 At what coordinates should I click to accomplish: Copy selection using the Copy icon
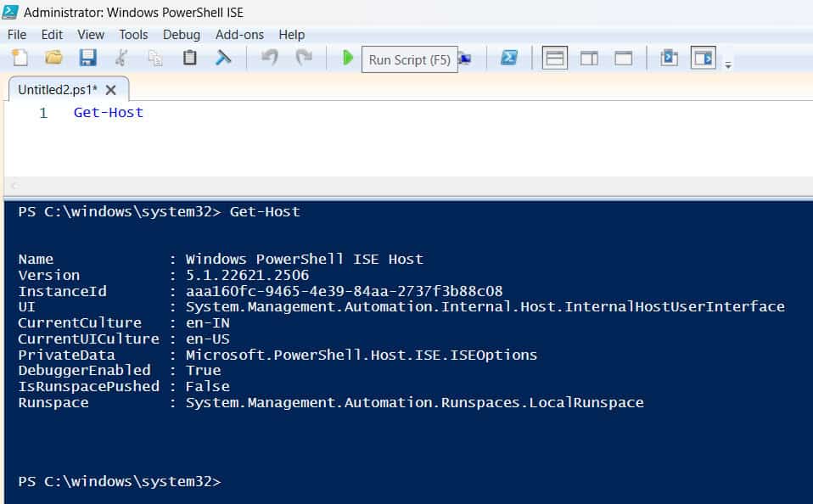coord(155,58)
